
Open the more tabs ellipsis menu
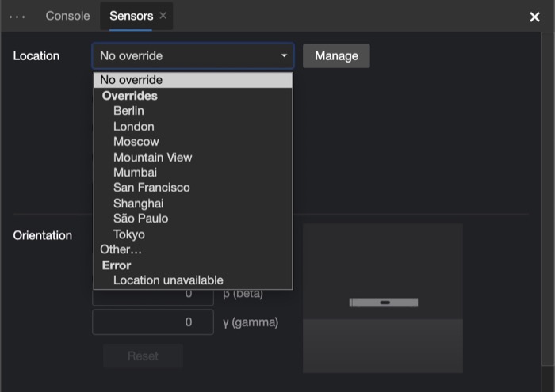[17, 17]
